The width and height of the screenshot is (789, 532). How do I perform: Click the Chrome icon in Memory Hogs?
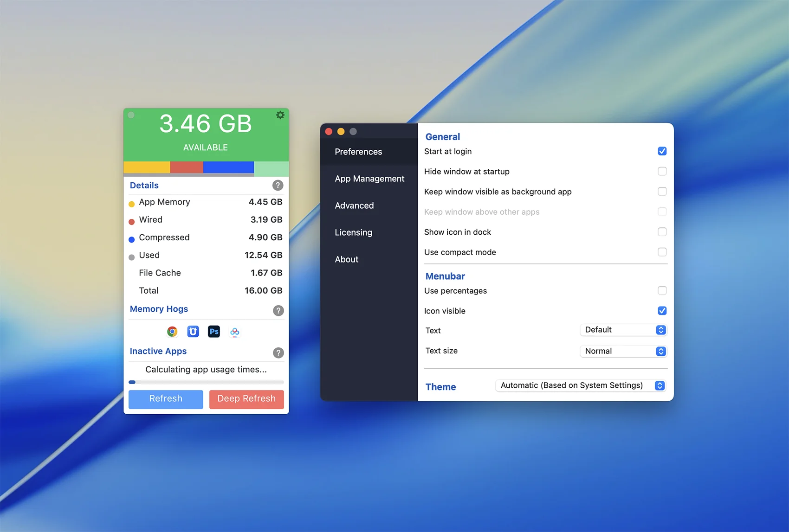pyautogui.click(x=172, y=332)
